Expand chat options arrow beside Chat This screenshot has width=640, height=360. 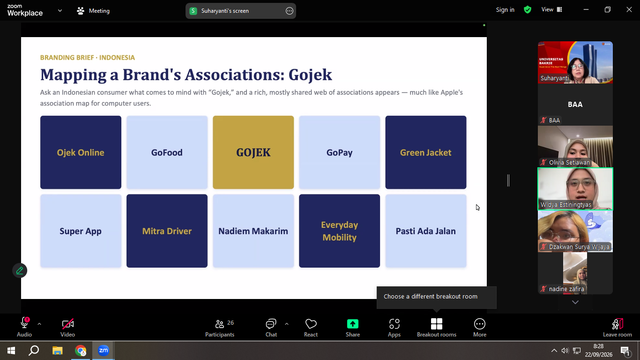point(287,324)
